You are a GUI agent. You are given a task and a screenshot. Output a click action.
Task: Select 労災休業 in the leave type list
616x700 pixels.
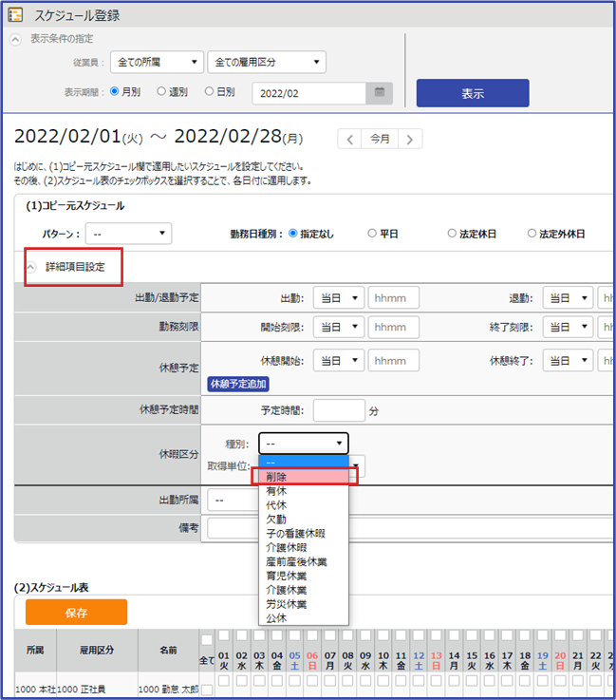point(304,604)
